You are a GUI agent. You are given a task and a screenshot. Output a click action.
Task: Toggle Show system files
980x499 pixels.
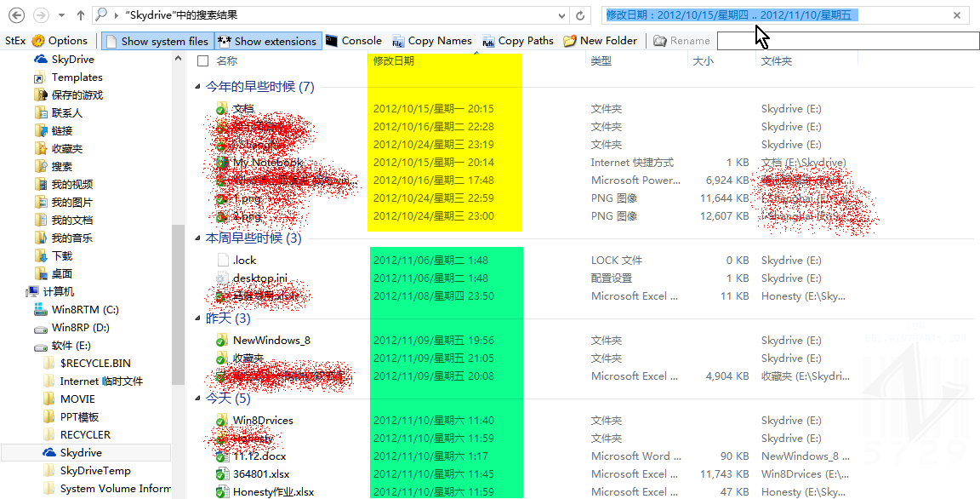(x=157, y=41)
